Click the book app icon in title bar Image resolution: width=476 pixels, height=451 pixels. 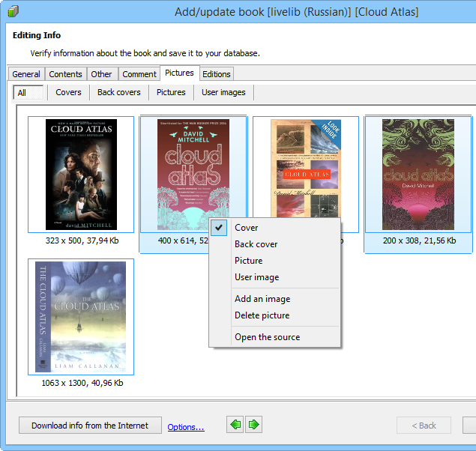coord(13,11)
